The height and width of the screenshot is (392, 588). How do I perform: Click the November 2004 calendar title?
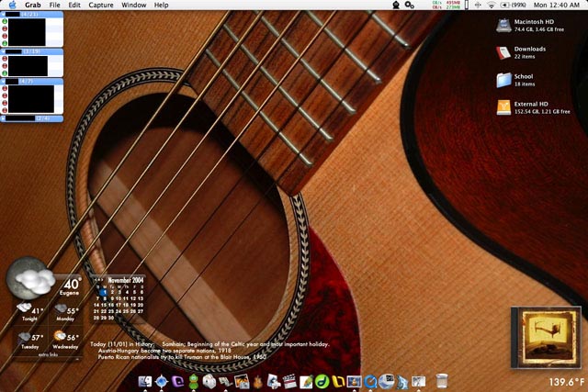(x=126, y=280)
